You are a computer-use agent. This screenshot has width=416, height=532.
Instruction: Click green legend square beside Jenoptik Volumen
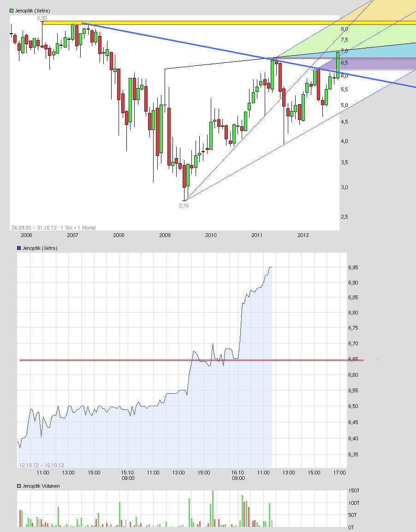[19, 486]
